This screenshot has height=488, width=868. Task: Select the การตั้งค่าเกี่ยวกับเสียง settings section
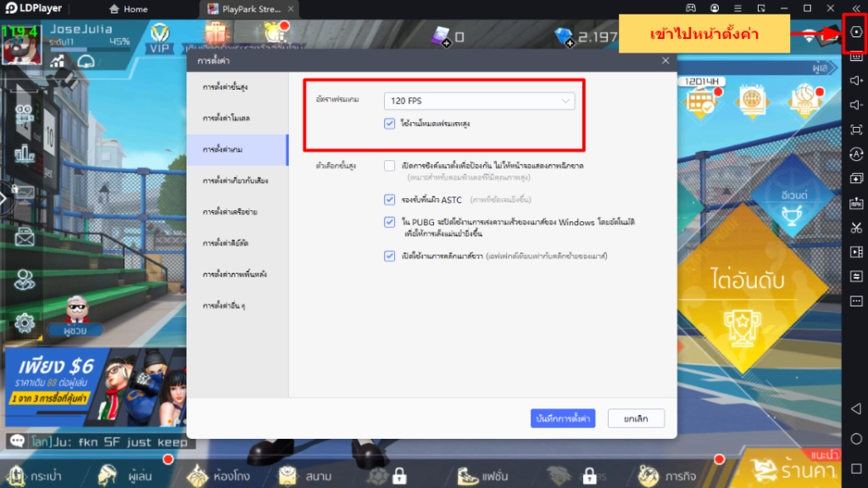237,180
